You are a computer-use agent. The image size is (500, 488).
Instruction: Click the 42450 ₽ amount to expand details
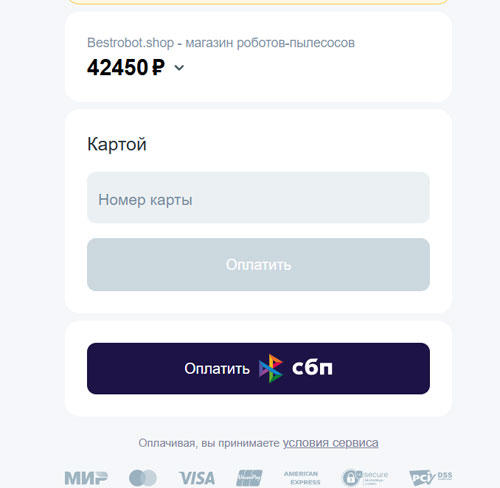(126, 67)
